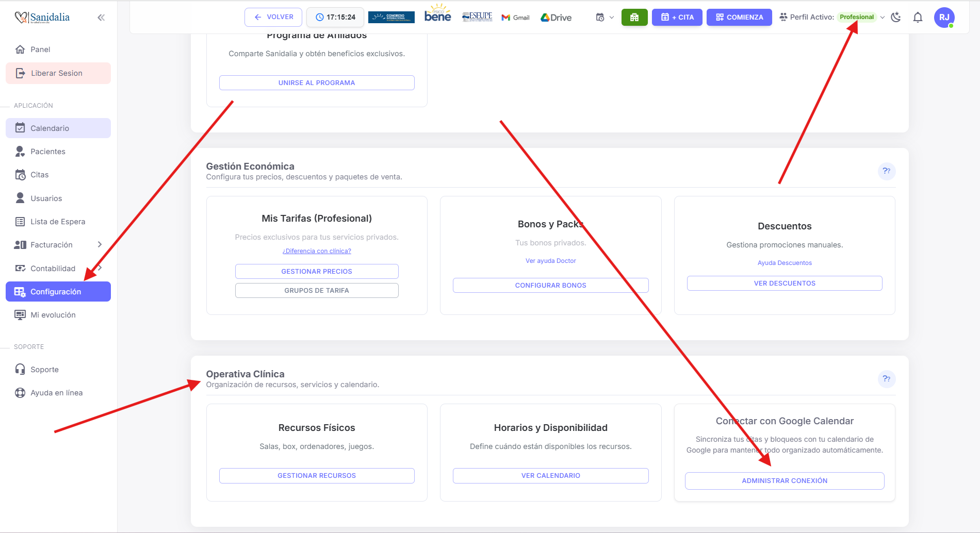This screenshot has height=533, width=980.
Task: Open the Perfil Activo Profesional dropdown
Action: pyautogui.click(x=860, y=17)
